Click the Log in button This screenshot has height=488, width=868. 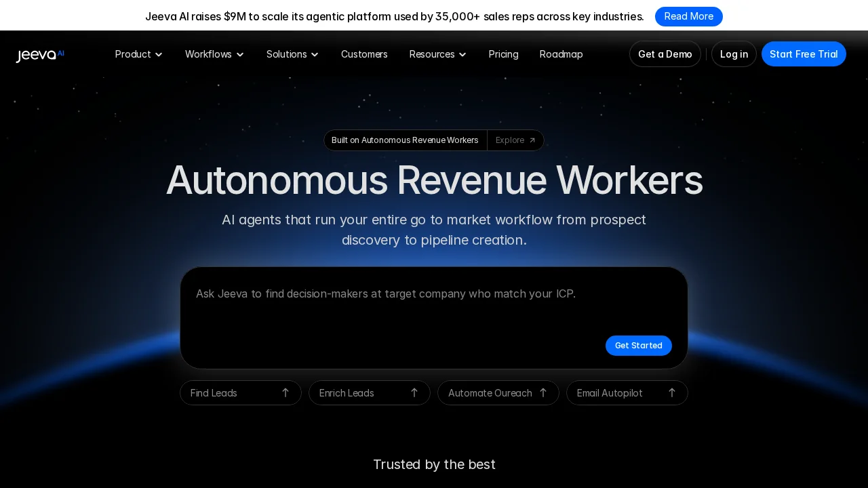pos(734,54)
